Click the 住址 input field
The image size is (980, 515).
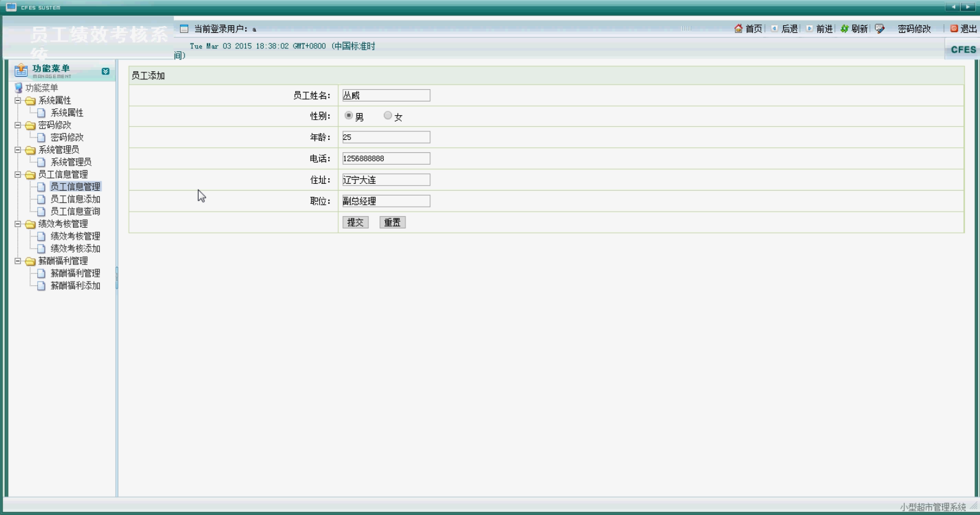click(x=386, y=180)
